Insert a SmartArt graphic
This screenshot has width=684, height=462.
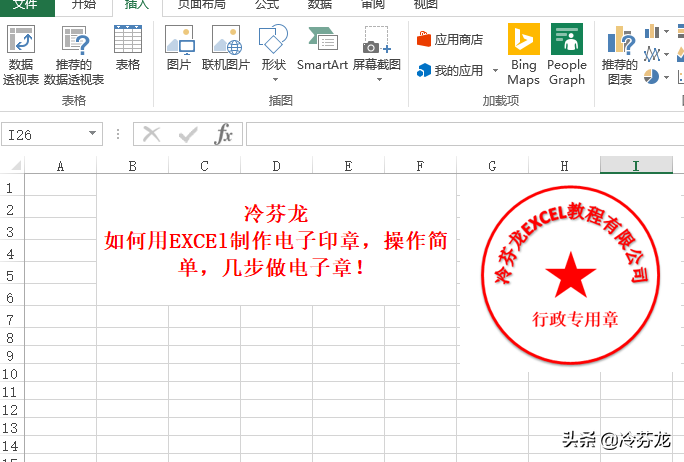point(322,48)
